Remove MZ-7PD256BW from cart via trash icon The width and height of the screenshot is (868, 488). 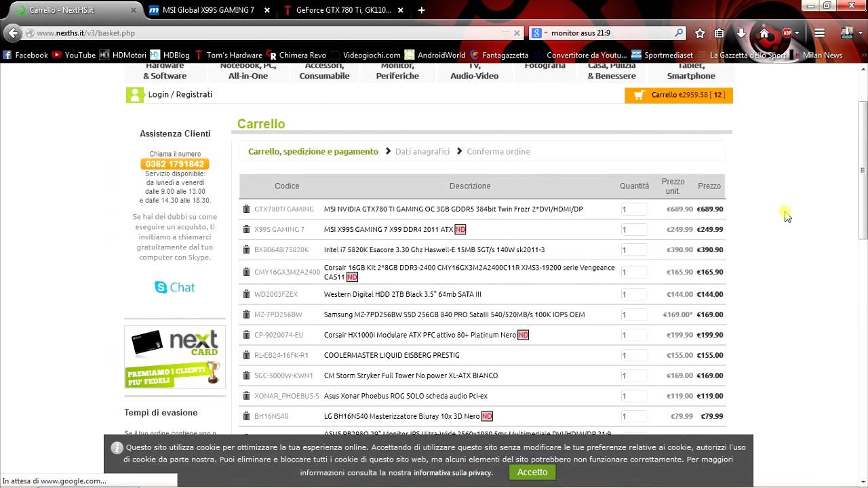pos(246,314)
